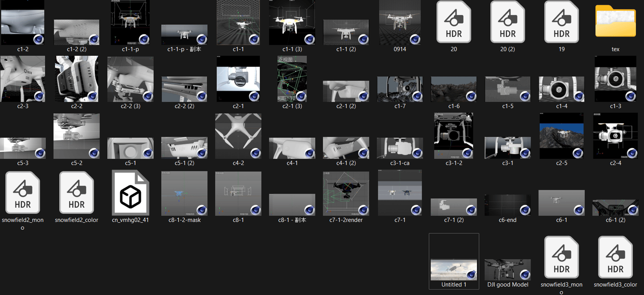Select the c8-1-2-mask file thumbnail
The width and height of the screenshot is (644, 295).
(x=184, y=193)
